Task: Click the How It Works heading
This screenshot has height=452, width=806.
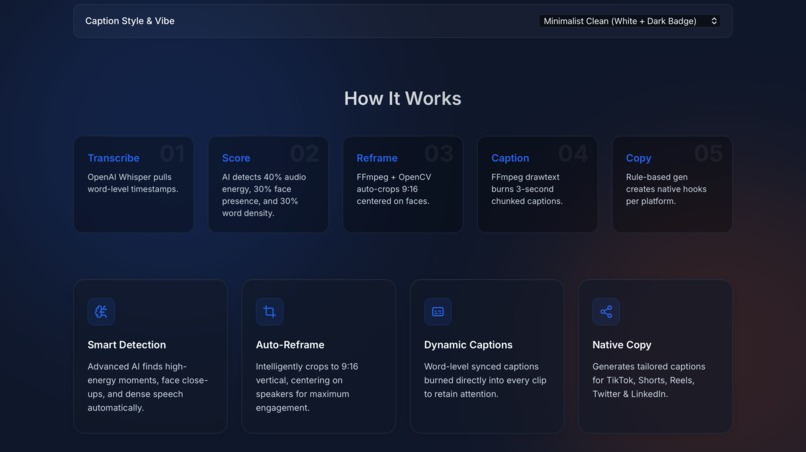Action: (402, 99)
